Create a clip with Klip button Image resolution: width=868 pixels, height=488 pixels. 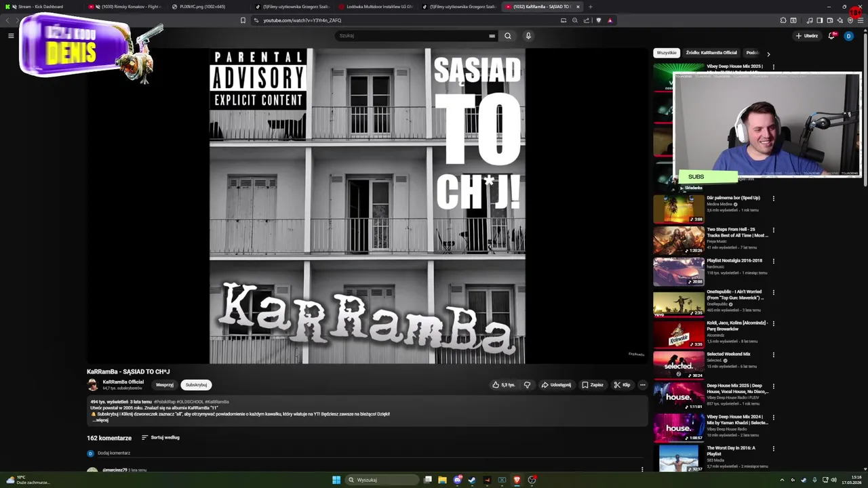pos(622,385)
